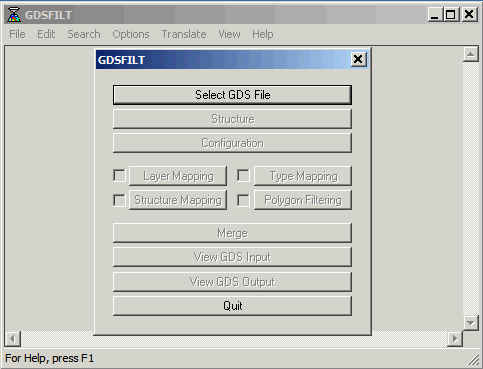Open the Edit menu

[46, 34]
